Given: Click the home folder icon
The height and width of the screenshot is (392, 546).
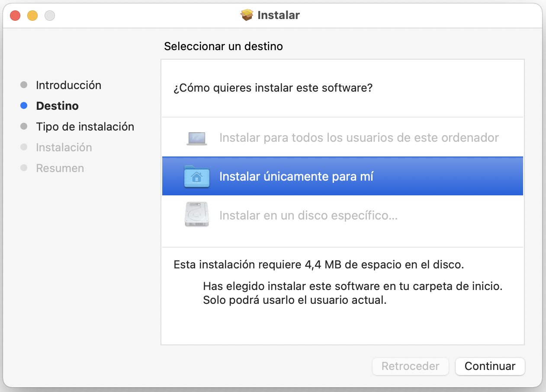Looking at the screenshot, I should coord(197,176).
